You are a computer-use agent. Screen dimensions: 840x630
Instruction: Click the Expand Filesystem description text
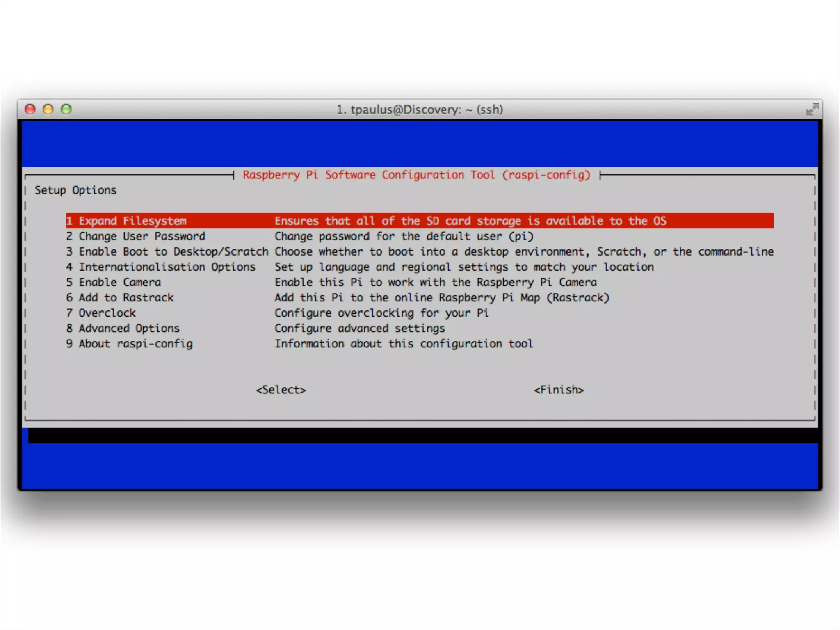coord(470,221)
